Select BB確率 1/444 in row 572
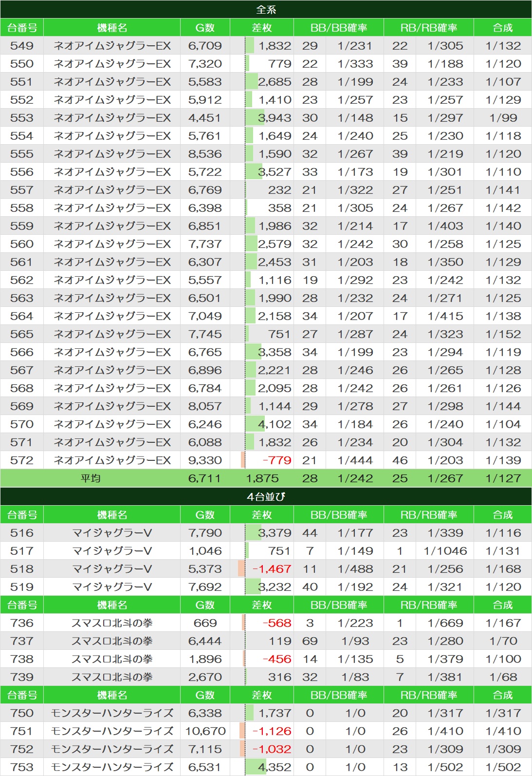This screenshot has height=776, width=532. click(355, 460)
